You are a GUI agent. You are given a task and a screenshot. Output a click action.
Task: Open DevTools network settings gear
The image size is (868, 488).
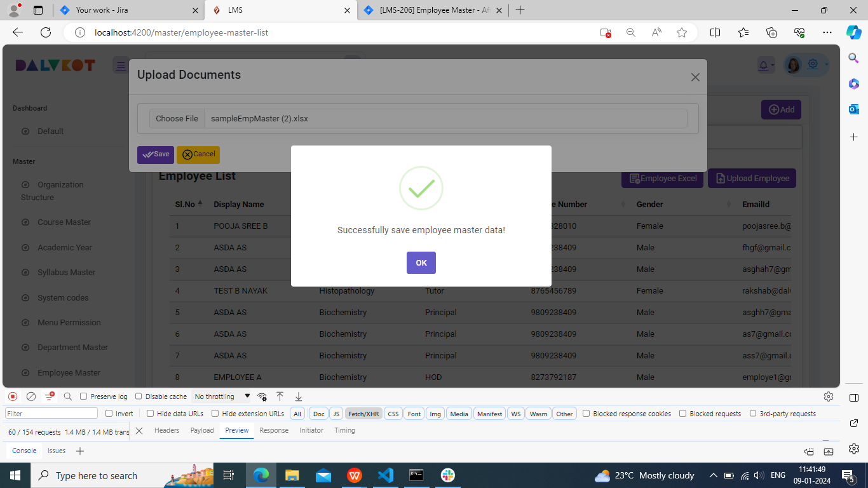(x=828, y=396)
